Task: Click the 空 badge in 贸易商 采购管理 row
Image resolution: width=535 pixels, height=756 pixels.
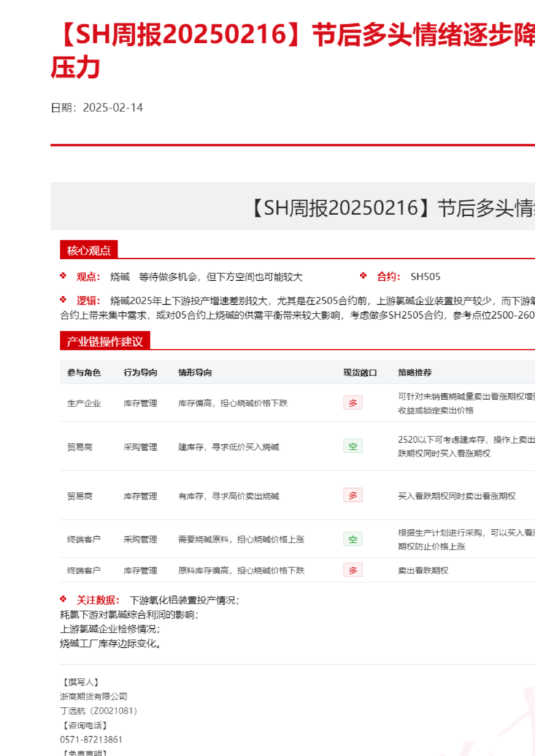Action: point(353,446)
